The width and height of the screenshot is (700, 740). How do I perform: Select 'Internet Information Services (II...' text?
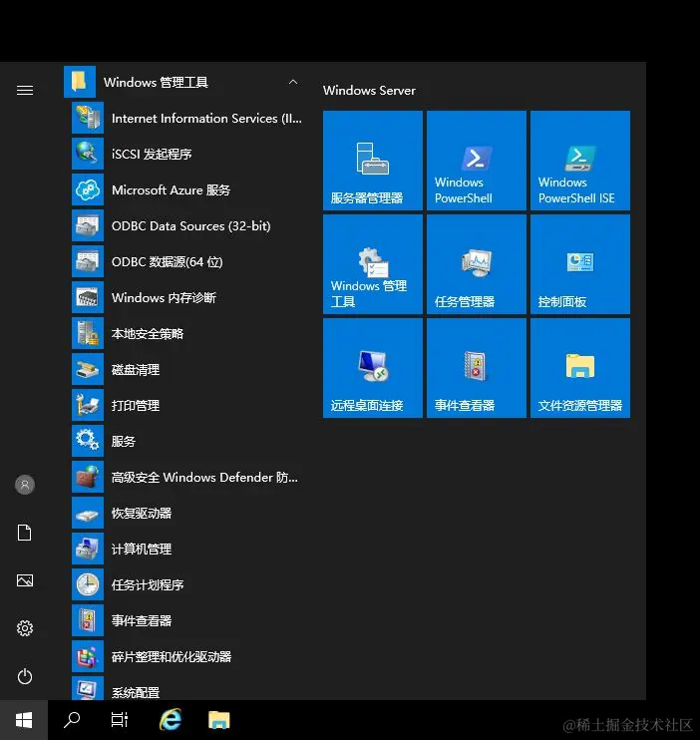tap(206, 118)
